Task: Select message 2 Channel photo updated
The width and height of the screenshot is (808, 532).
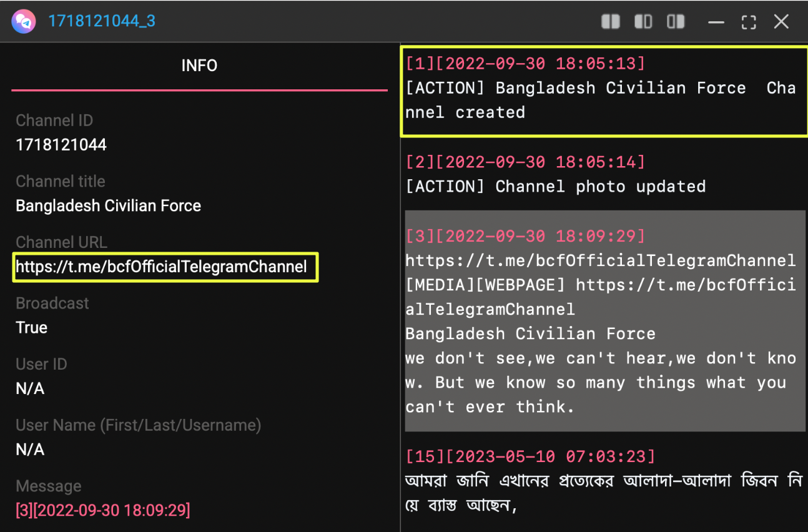Action: click(x=555, y=186)
